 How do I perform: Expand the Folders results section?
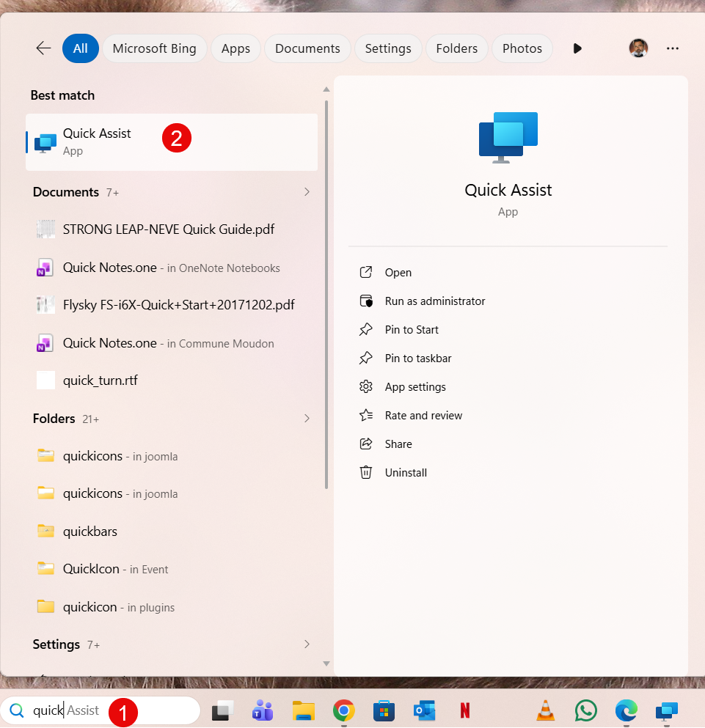click(x=307, y=419)
